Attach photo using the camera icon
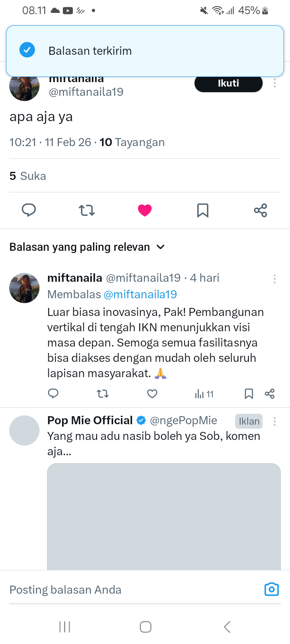 (271, 589)
